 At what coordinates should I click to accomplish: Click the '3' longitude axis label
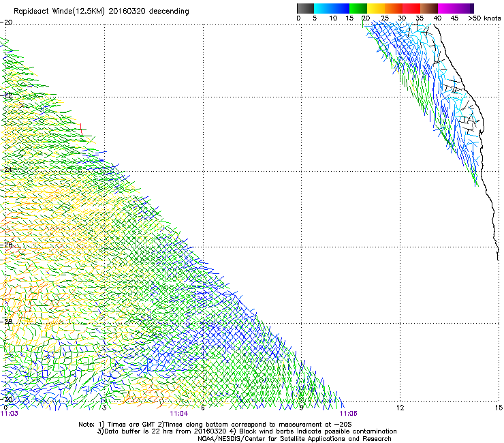pos(104,408)
